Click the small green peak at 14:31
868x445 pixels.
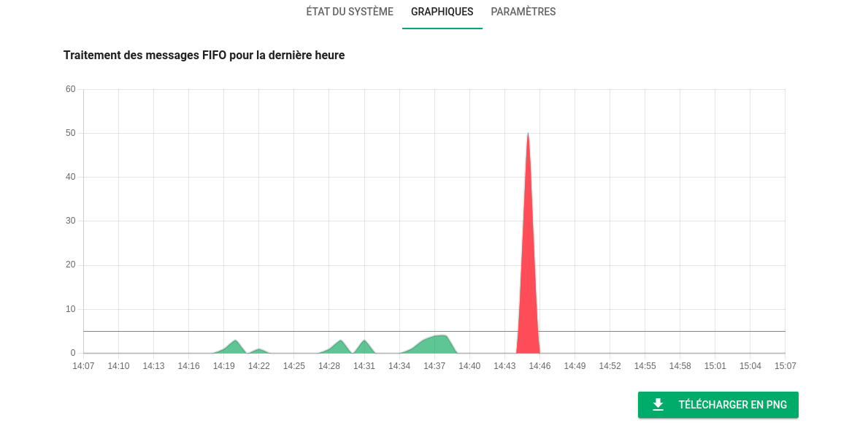pyautogui.click(x=363, y=345)
